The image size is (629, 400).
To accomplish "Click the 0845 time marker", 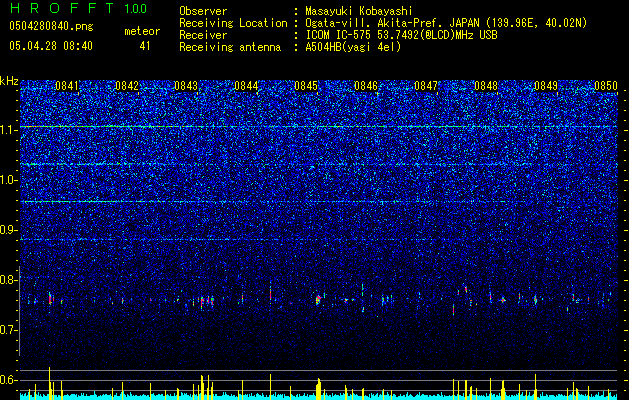I will point(306,86).
